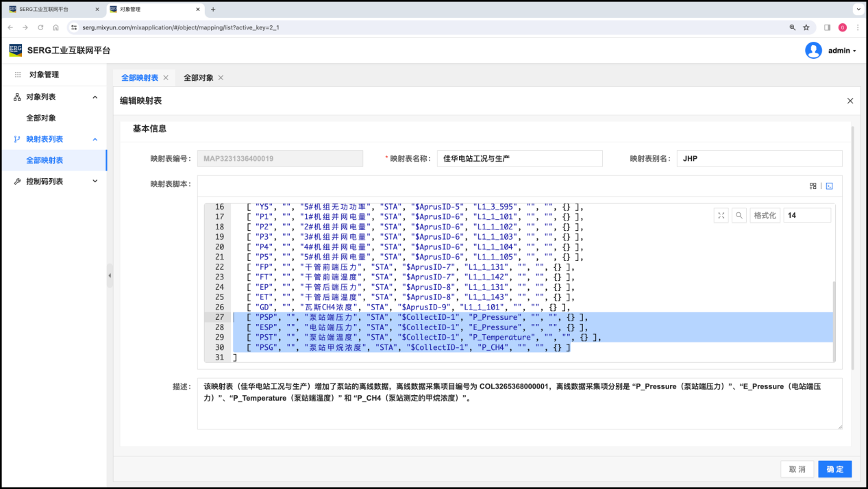Switch to the 全部对象 tab
Screen dimensions: 868x489
pos(199,78)
